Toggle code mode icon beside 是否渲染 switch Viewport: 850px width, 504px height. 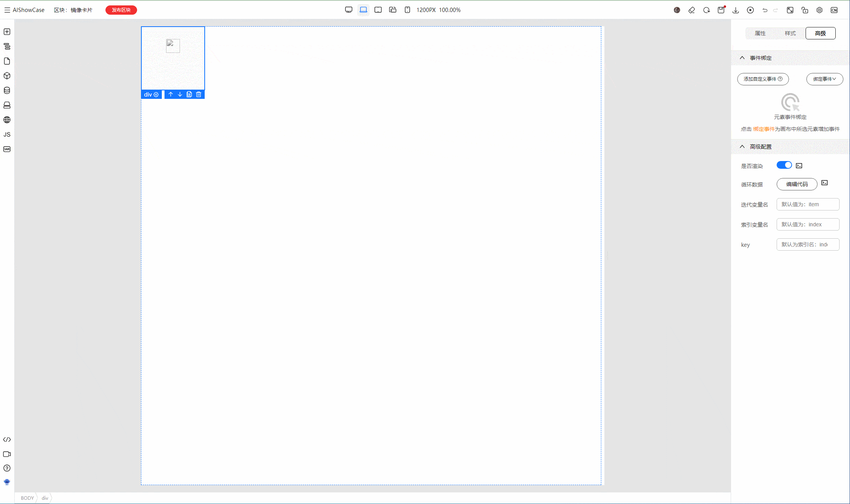[799, 166]
